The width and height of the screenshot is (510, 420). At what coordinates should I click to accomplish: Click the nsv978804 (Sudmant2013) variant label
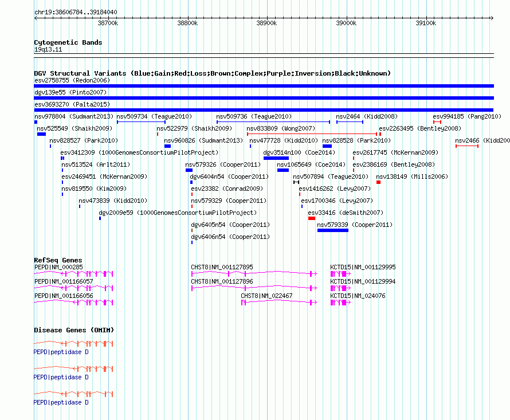(74, 116)
